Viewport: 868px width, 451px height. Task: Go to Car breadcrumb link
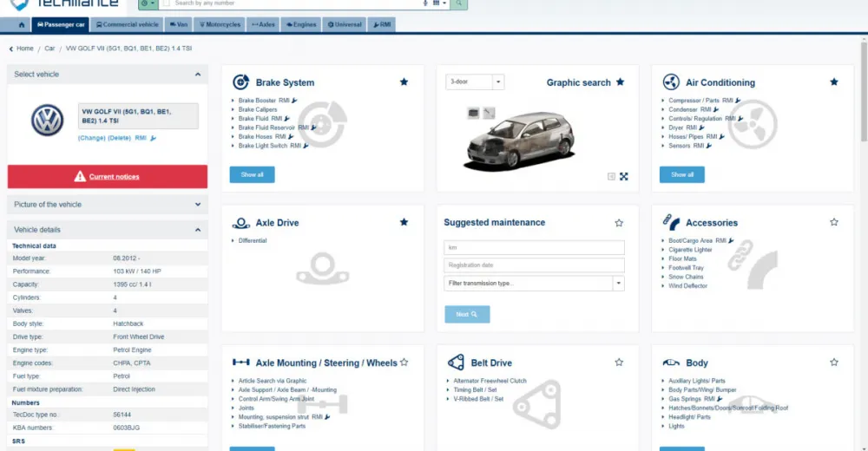[x=49, y=49]
